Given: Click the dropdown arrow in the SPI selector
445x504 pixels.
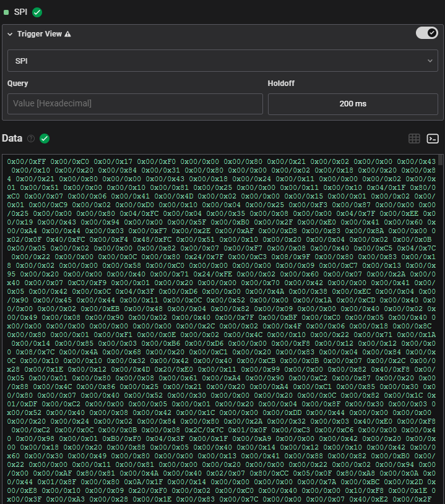Looking at the screenshot, I should coord(430,61).
